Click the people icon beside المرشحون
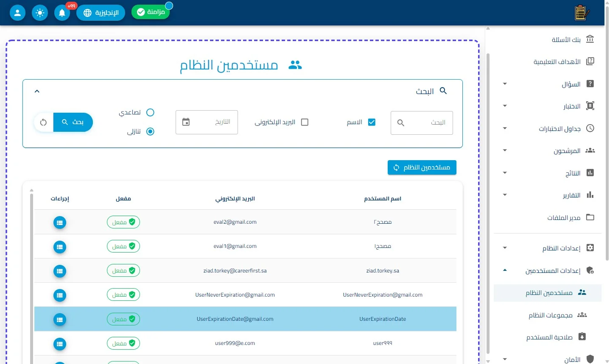 pyautogui.click(x=590, y=150)
